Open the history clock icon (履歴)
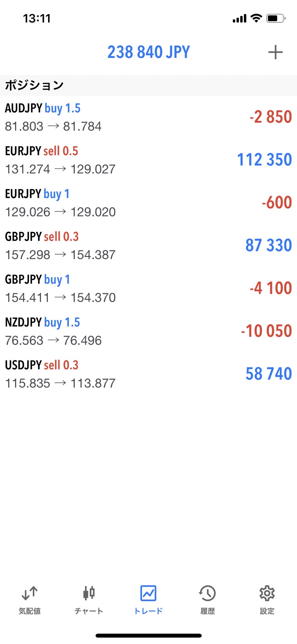This screenshot has width=297, height=644. [208, 593]
